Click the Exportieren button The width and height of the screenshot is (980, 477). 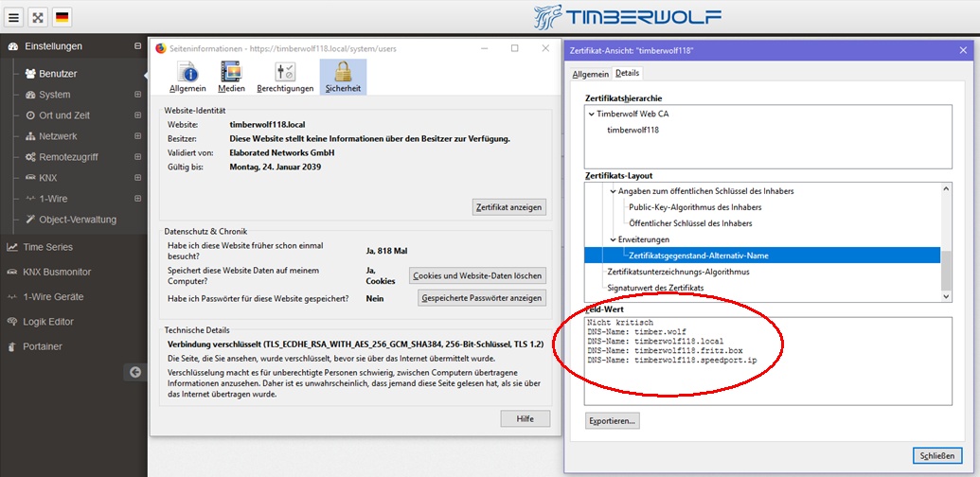612,421
